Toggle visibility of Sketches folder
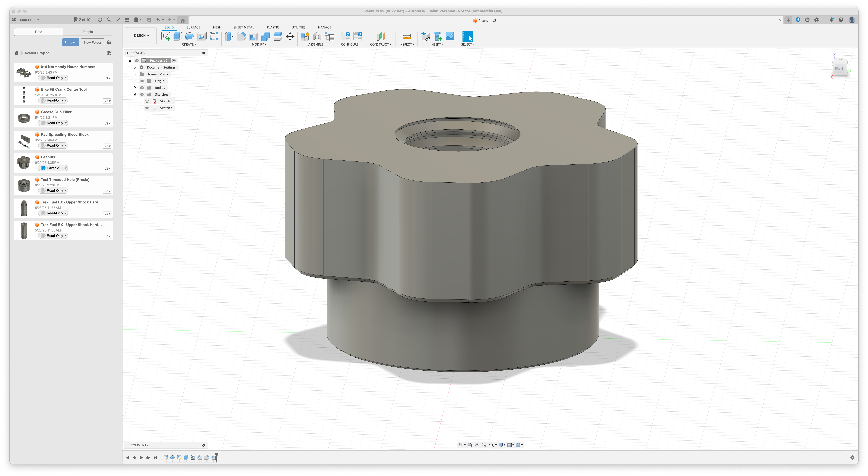The image size is (868, 476). tap(142, 94)
